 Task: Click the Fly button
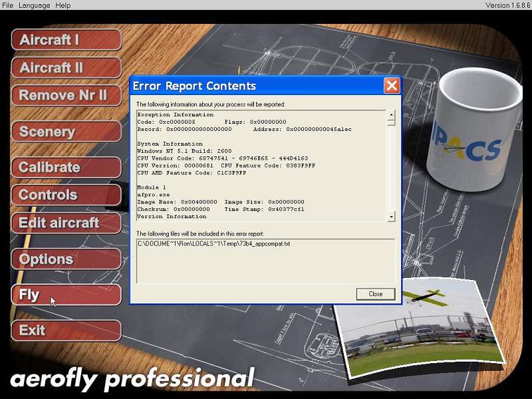(x=66, y=295)
